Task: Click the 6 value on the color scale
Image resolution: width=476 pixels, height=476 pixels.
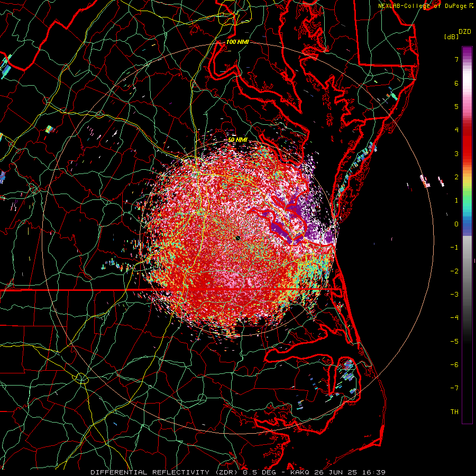Action: 456,83
